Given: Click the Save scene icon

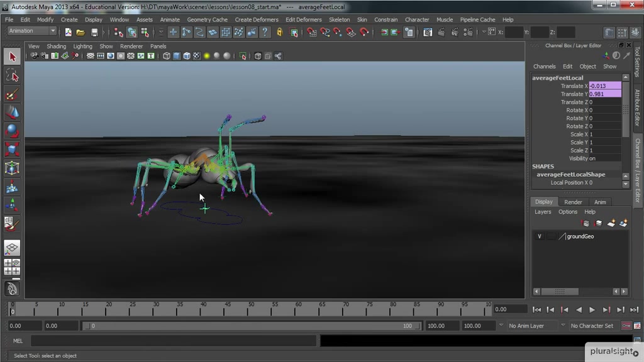Looking at the screenshot, I should pyautogui.click(x=94, y=32).
